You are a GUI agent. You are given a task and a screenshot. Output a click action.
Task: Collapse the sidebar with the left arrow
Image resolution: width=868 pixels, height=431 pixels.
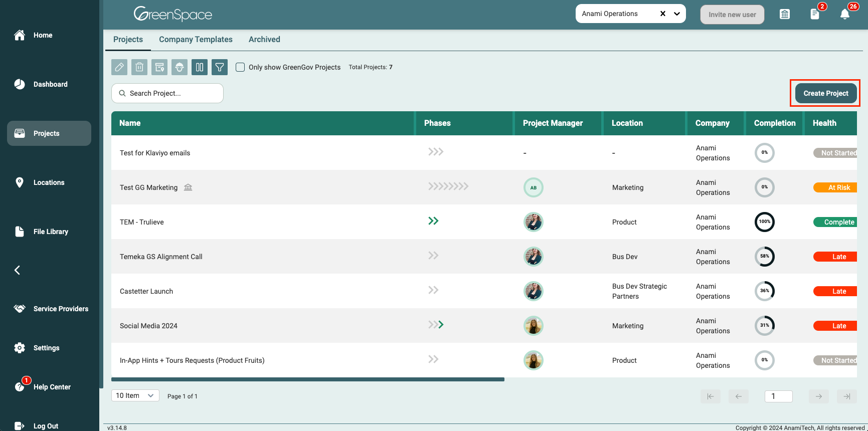[18, 270]
